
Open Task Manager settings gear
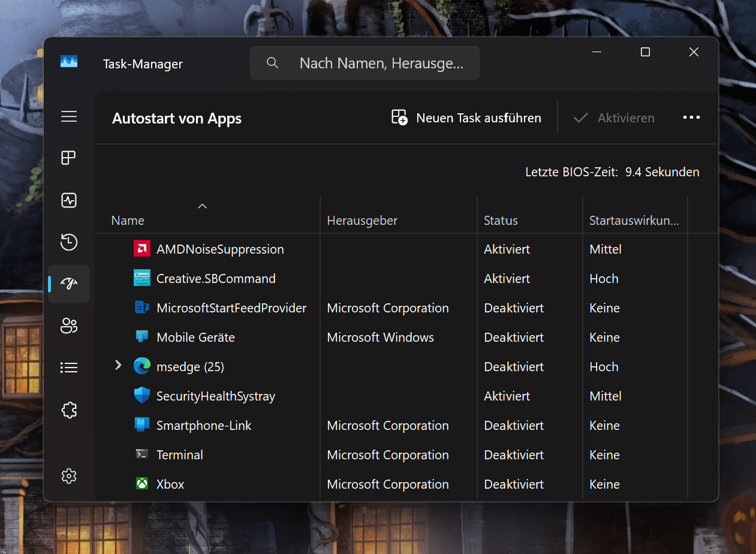[69, 476]
